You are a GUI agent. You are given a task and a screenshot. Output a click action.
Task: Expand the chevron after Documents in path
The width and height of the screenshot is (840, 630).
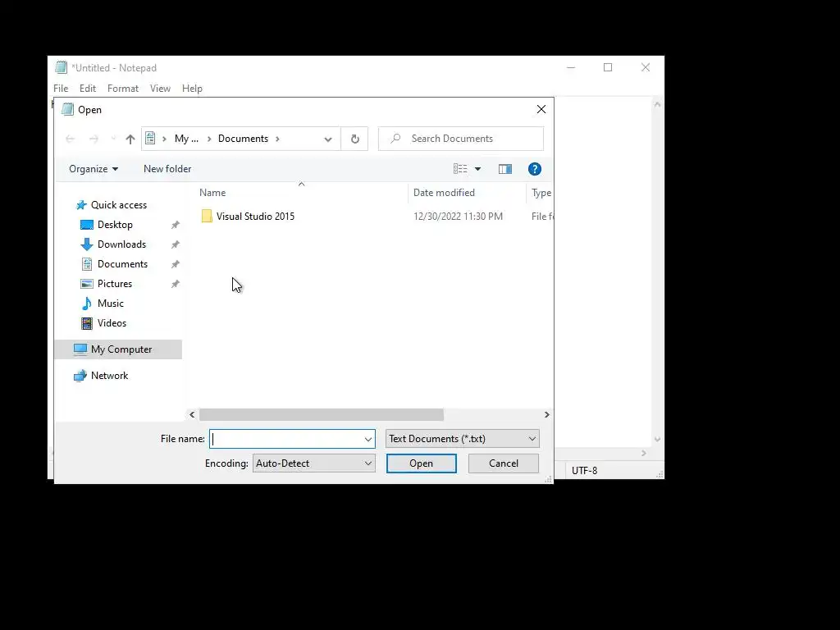click(277, 139)
